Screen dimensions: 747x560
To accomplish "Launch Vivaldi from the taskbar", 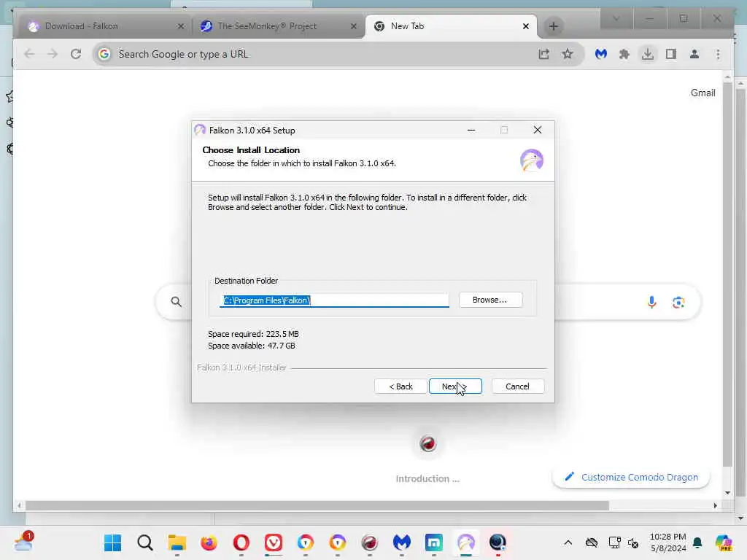I will coord(273,542).
